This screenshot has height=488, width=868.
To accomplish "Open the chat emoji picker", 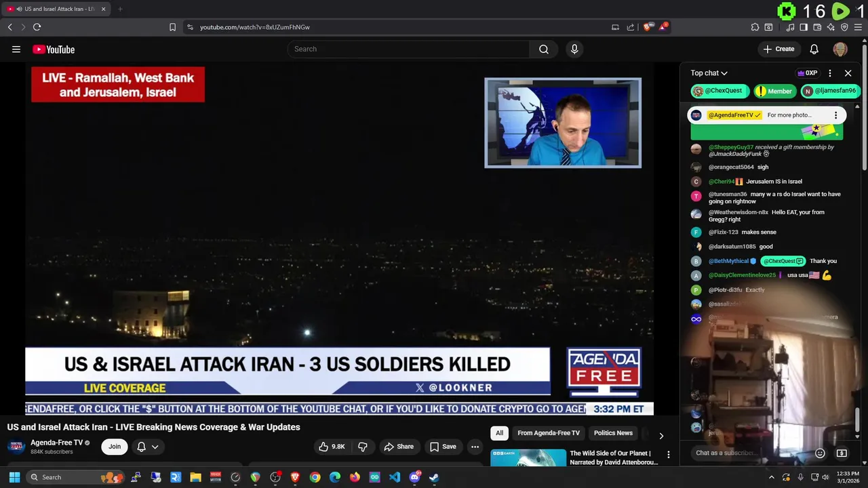I will point(820,453).
